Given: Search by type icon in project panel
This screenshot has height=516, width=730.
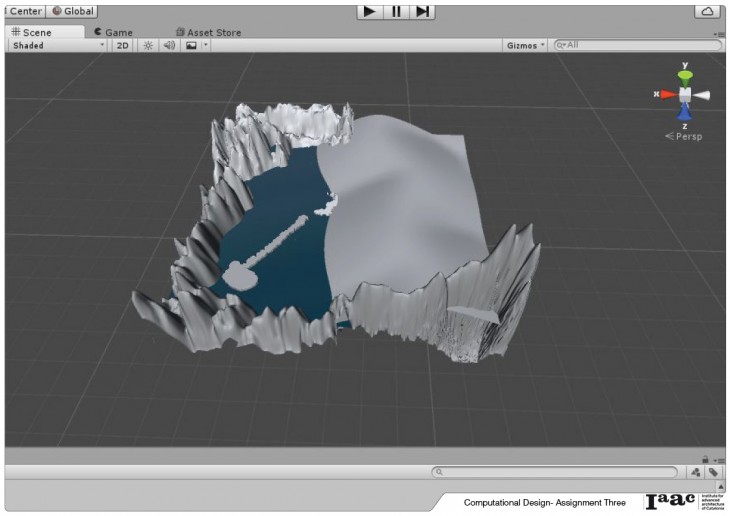Looking at the screenshot, I should pyautogui.click(x=696, y=472).
